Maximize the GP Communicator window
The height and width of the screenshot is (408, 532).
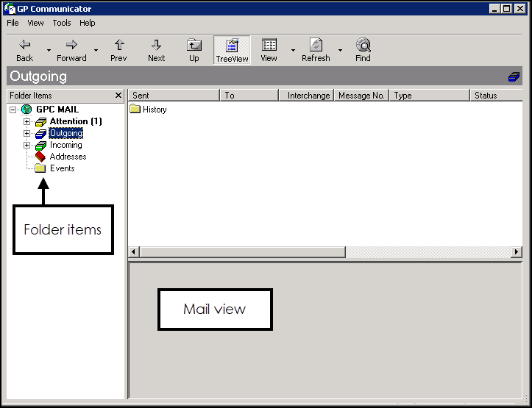click(506, 9)
